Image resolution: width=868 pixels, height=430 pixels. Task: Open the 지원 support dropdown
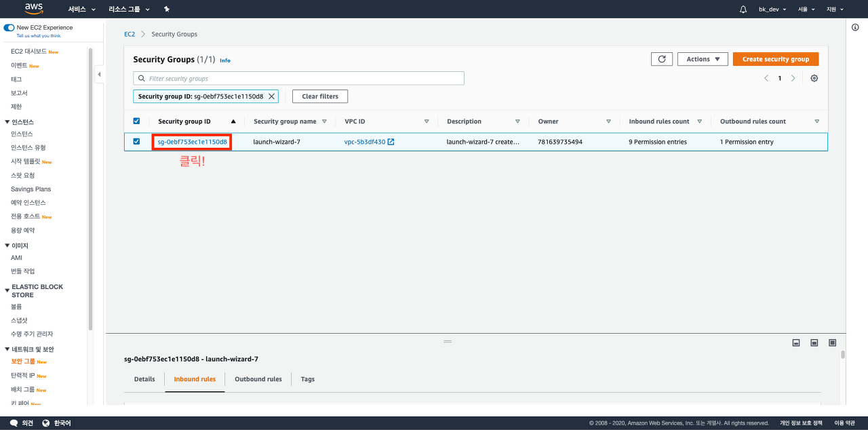[835, 9]
